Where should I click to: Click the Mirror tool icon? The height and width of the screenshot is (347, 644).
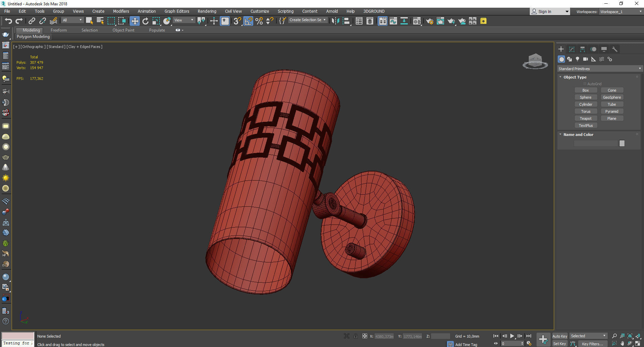pyautogui.click(x=335, y=21)
